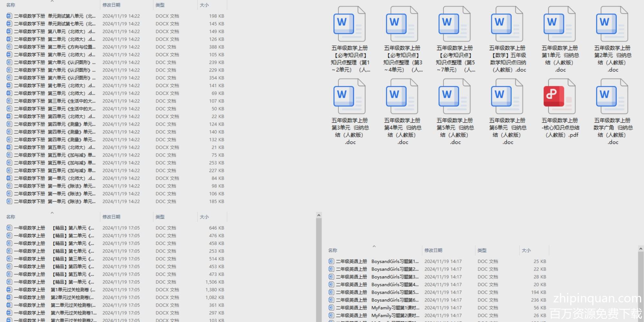Click sort arrow above 名称 in 二年级英语 list
Screen dimensions: 644x322
coord(374,246)
